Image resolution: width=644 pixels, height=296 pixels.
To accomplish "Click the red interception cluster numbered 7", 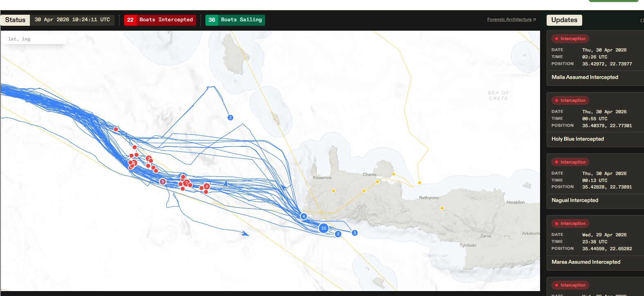I will (x=187, y=183).
